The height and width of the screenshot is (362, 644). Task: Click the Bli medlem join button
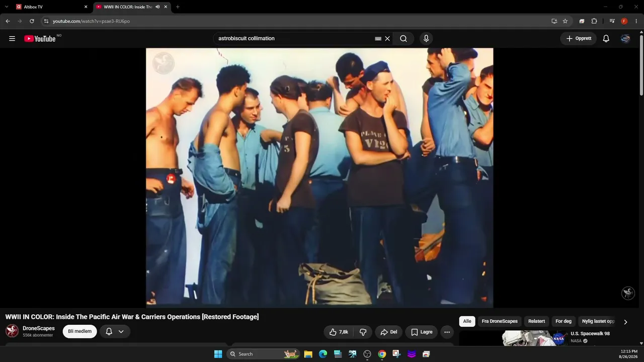click(79, 331)
